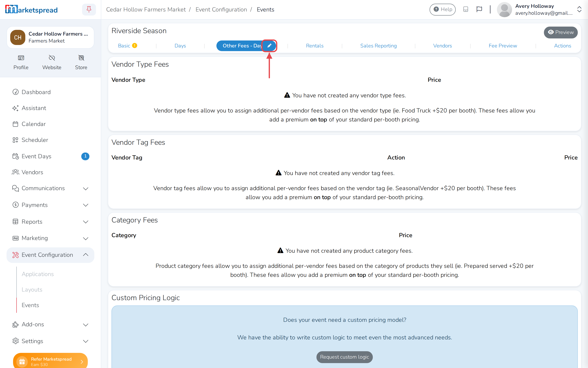Viewport: 588px width, 368px height.
Task: Click Cedar Hollow Farmers Market breadcrumb
Action: click(x=146, y=9)
